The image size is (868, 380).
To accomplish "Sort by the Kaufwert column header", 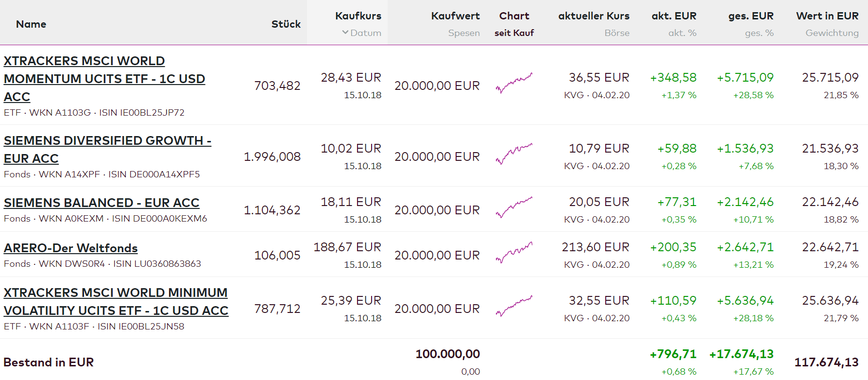I will (455, 16).
